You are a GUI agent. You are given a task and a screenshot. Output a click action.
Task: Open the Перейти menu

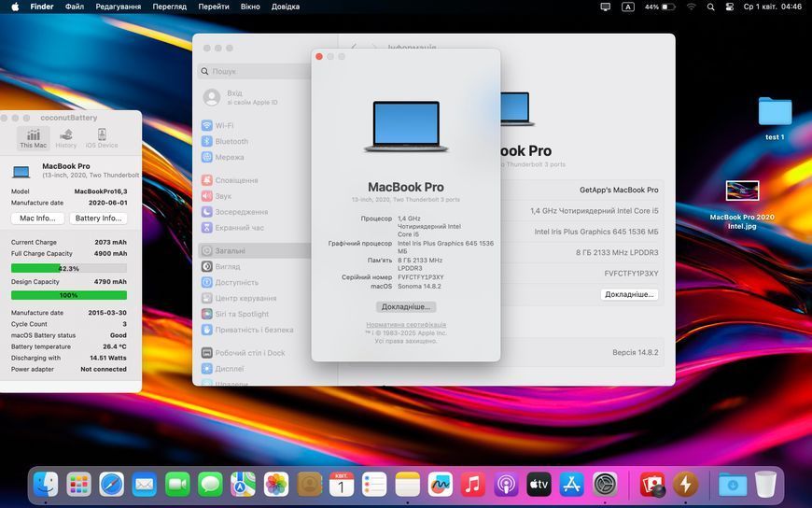[214, 7]
